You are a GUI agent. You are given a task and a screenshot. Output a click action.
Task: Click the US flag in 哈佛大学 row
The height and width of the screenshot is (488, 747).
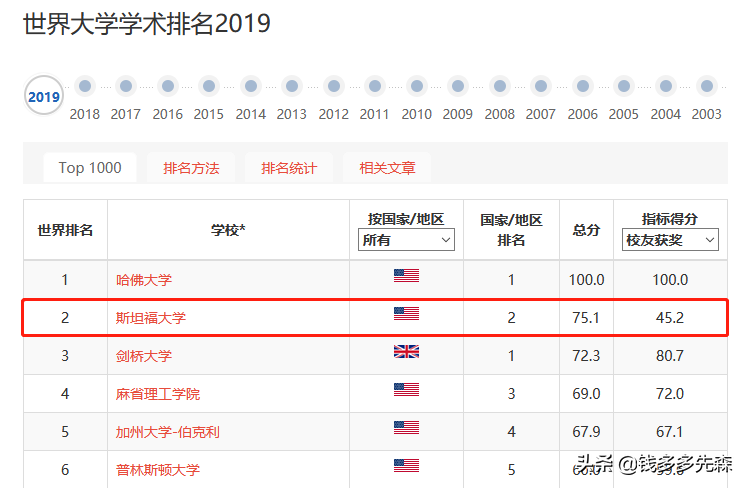coord(406,275)
